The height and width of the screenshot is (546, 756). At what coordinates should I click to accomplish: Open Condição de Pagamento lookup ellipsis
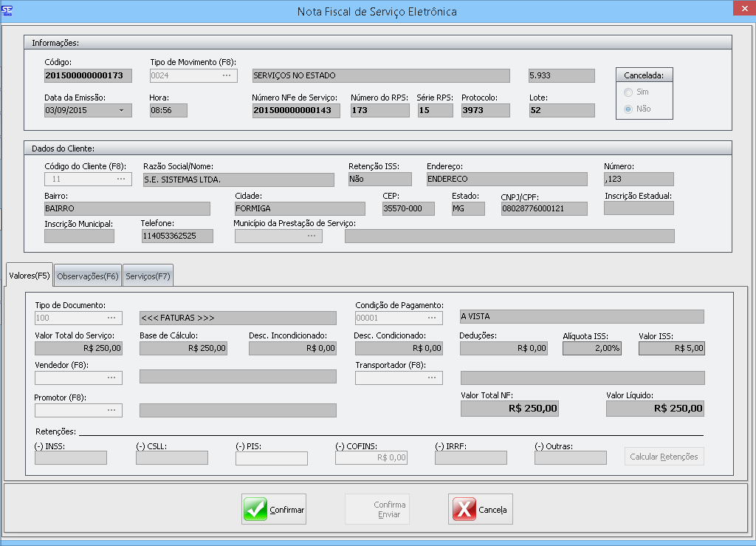[x=432, y=317]
